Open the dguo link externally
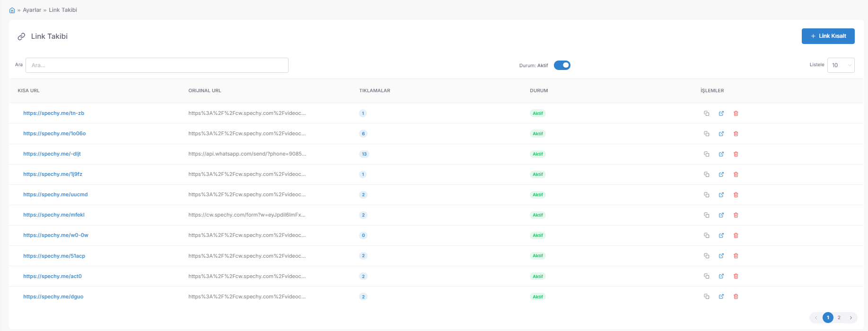This screenshot has height=331, width=868. (721, 296)
